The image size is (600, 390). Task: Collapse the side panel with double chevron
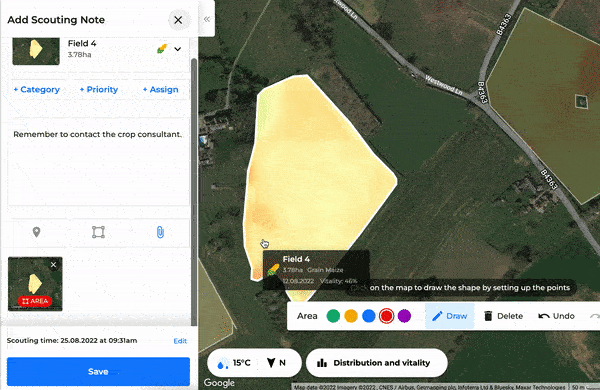pyautogui.click(x=207, y=19)
